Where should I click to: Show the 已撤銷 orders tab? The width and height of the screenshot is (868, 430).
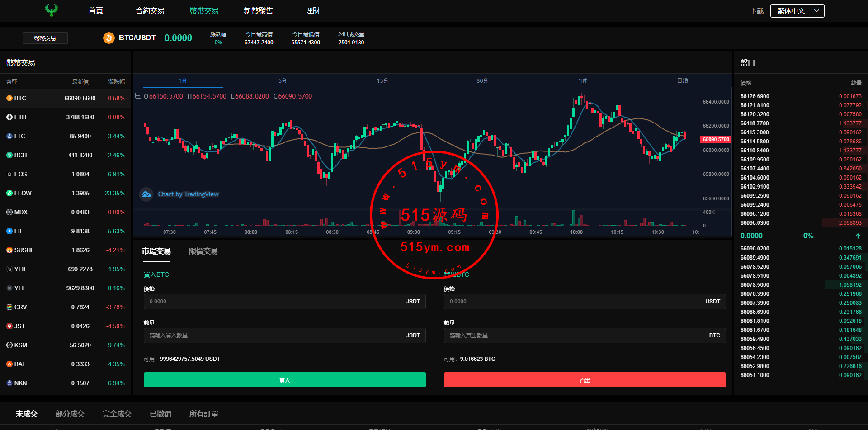tap(160, 414)
